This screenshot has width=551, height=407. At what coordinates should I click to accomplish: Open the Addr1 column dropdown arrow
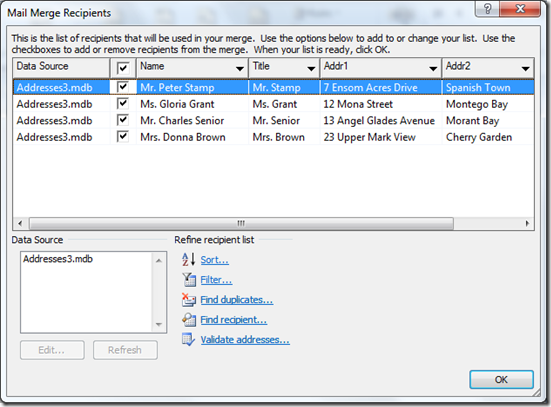point(433,69)
